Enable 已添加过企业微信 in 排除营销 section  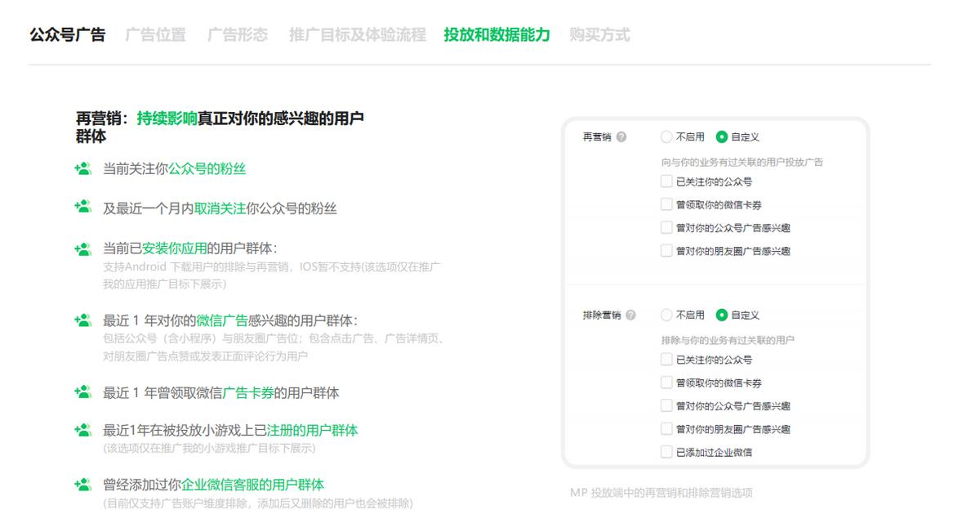667,451
